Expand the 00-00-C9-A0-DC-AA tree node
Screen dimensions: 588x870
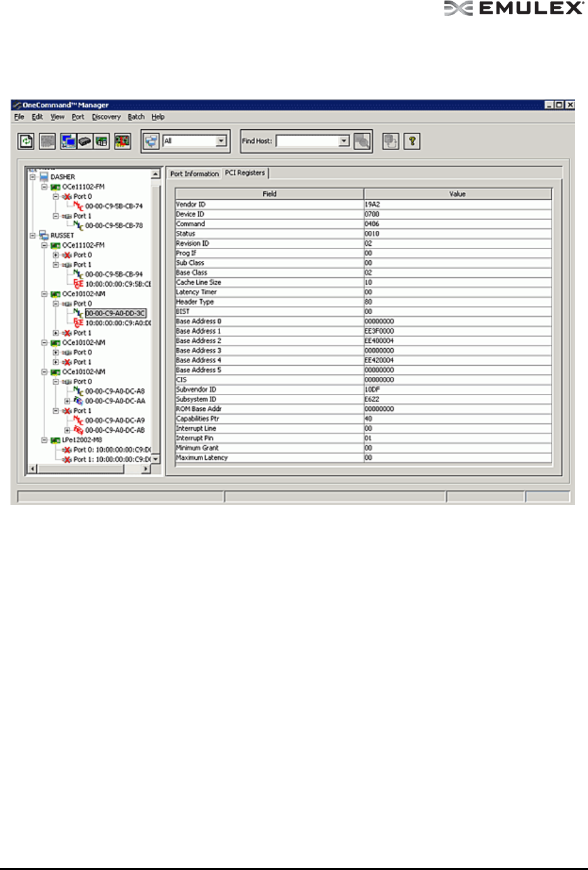(67, 401)
